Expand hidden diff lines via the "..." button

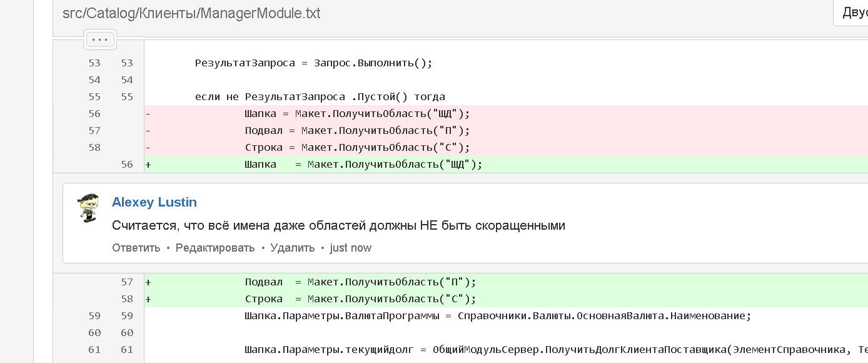tap(99, 39)
